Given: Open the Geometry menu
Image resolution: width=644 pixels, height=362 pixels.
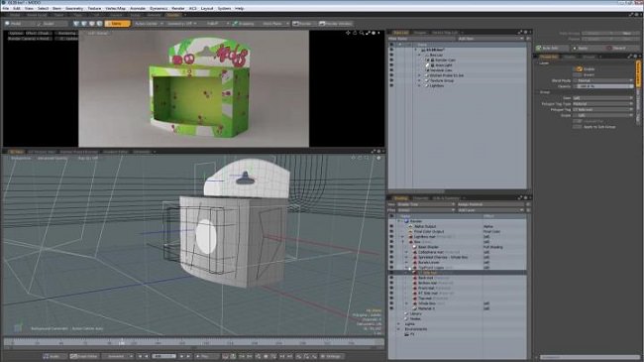Looking at the screenshot, I should [x=74, y=8].
